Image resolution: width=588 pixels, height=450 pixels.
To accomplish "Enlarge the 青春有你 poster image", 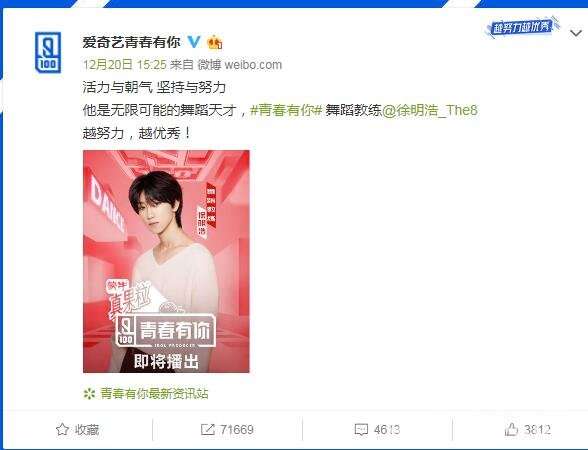I will tap(166, 261).
